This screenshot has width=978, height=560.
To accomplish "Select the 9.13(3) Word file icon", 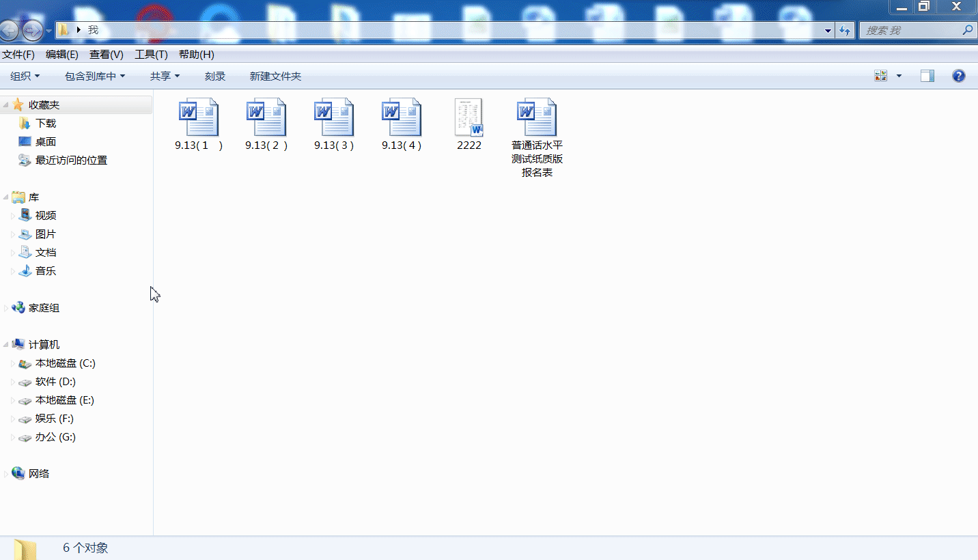I will click(x=334, y=118).
